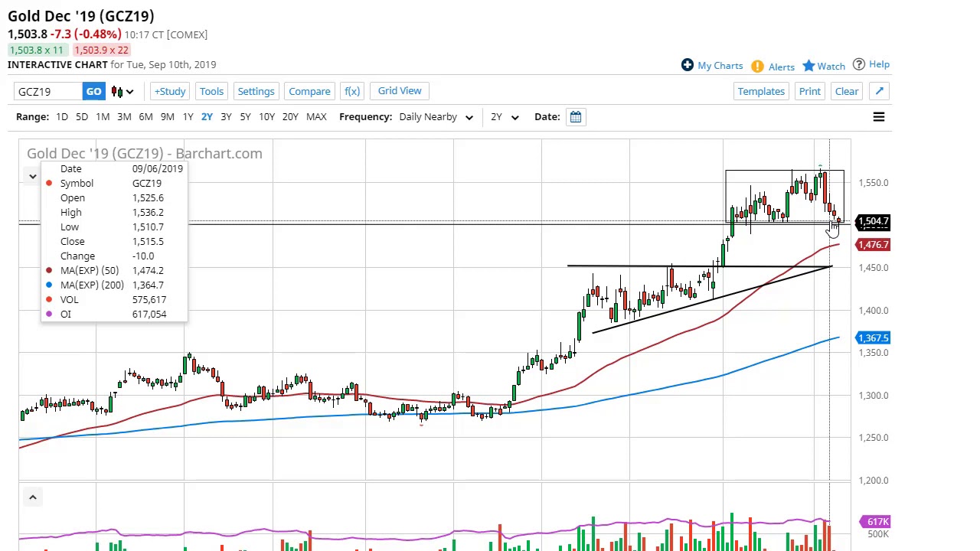Open the Templates menu
Screen dimensions: 980x551
[761, 91]
